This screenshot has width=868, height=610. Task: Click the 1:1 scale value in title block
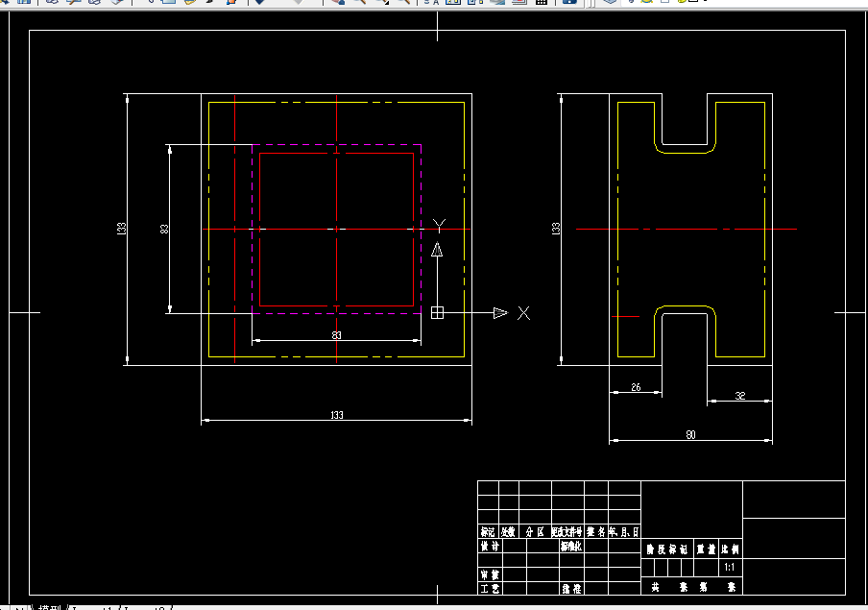click(730, 568)
